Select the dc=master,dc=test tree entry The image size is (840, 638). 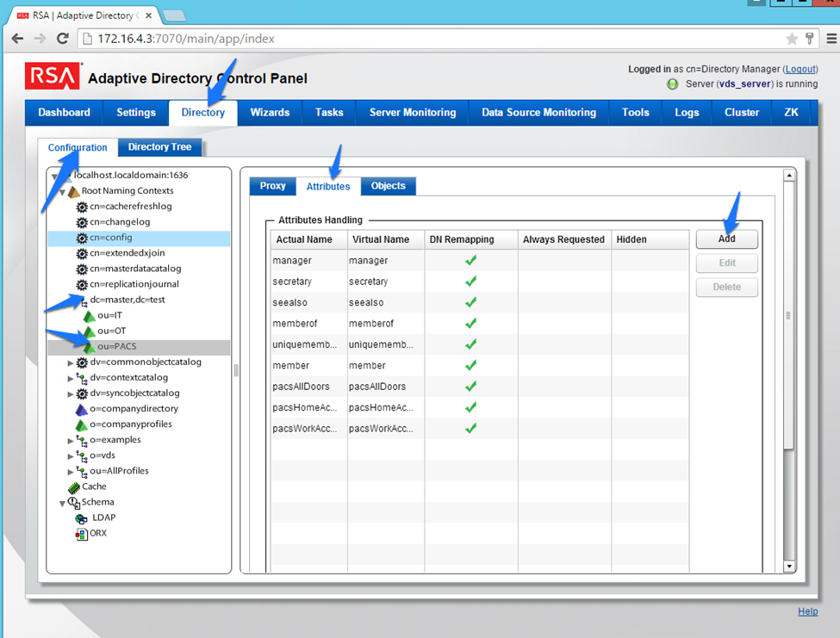[x=127, y=300]
